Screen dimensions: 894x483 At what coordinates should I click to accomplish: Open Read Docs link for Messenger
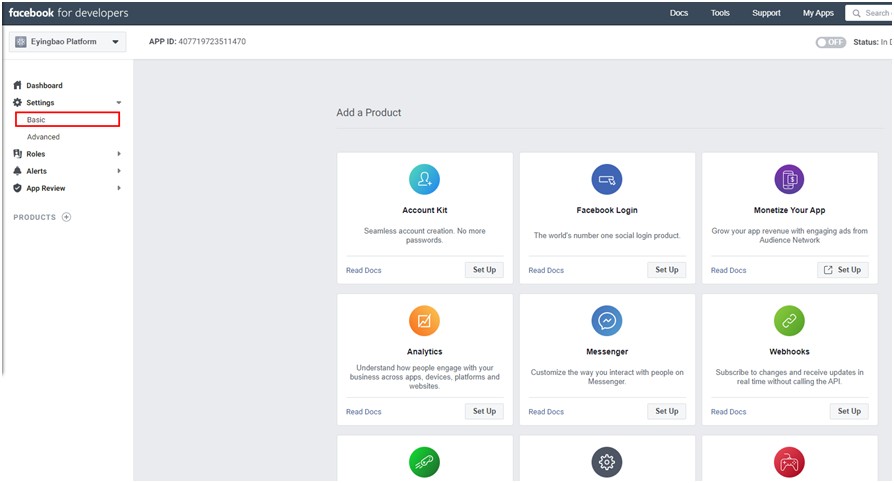click(546, 412)
